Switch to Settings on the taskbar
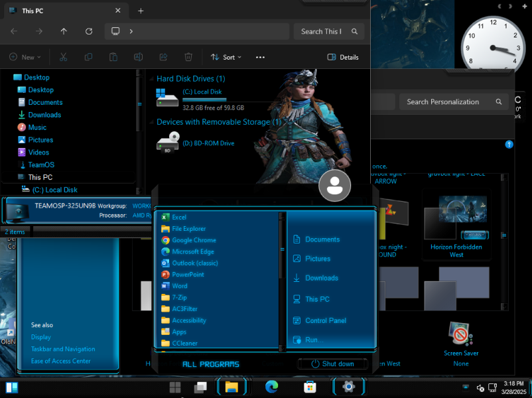The height and width of the screenshot is (398, 532). pos(348,387)
